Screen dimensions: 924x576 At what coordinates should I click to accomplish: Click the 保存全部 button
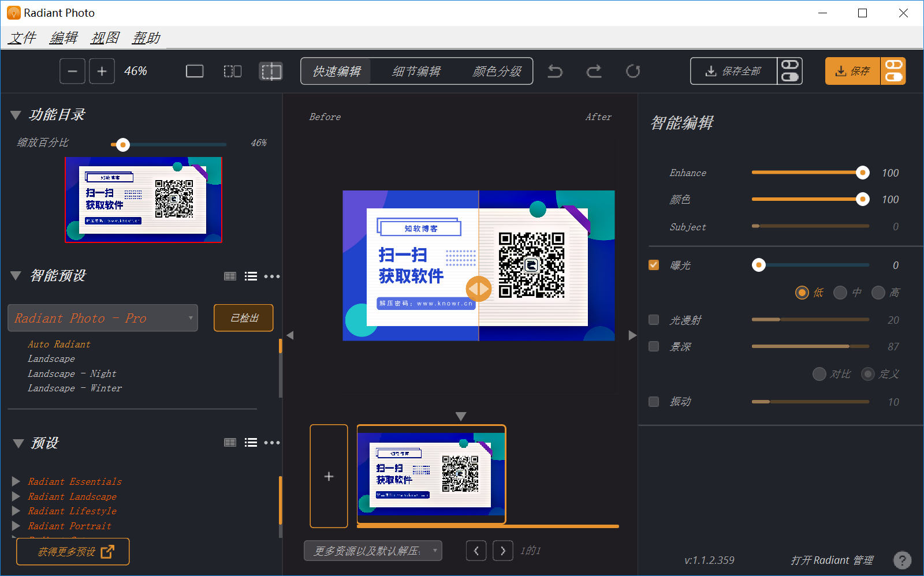(x=733, y=71)
